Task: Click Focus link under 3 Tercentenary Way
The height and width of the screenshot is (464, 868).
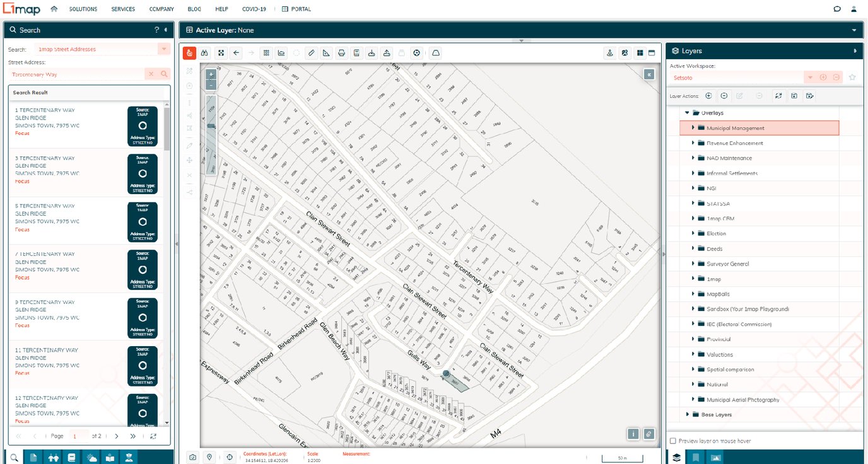Action: coord(22,182)
